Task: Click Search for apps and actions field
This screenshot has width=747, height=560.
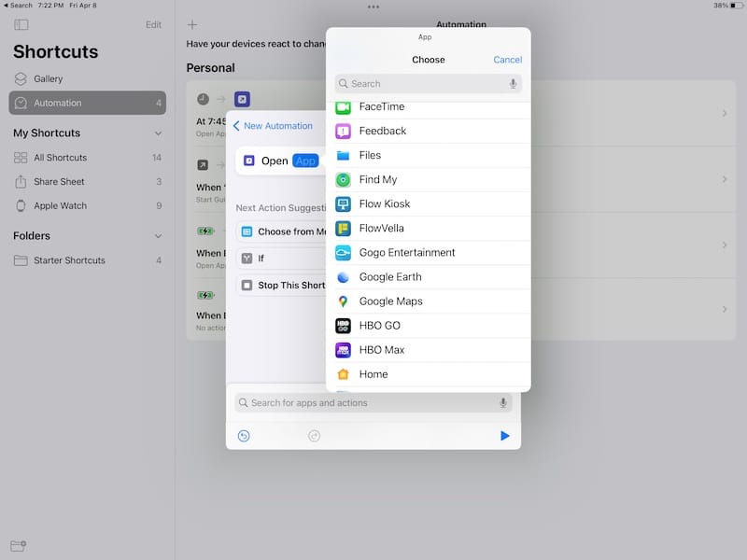Action: click(x=373, y=403)
